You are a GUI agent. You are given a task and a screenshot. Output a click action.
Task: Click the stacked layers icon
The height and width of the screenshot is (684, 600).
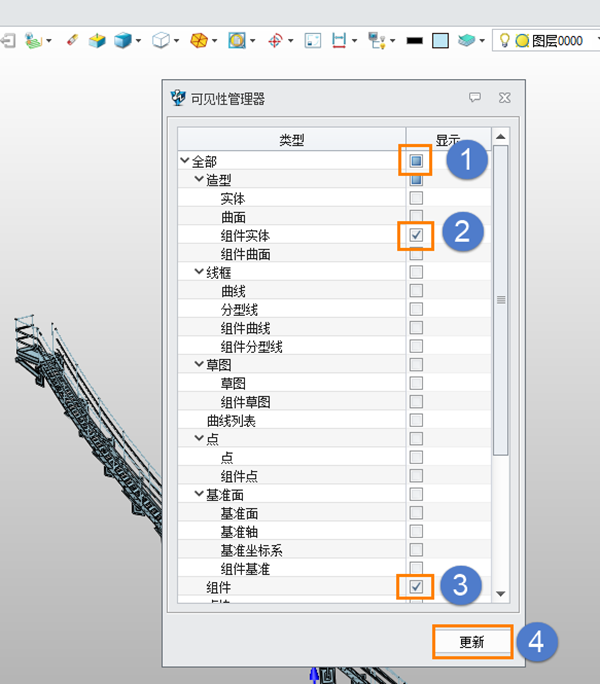(x=466, y=41)
